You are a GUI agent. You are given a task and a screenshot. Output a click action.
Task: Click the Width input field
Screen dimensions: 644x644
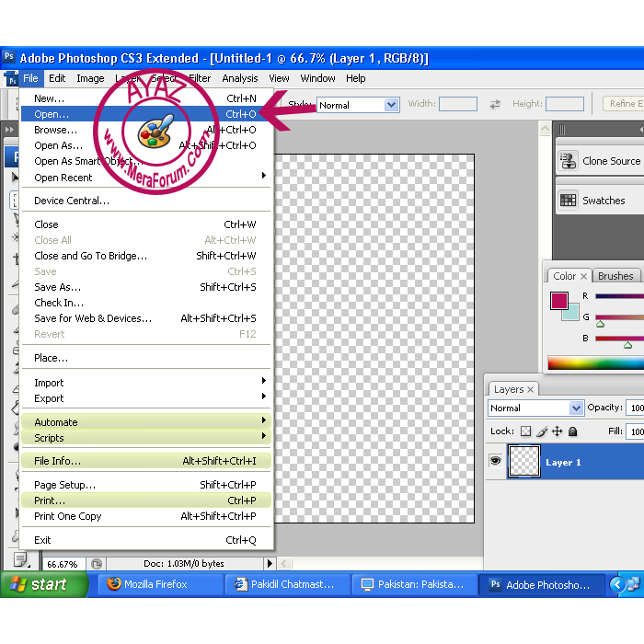(458, 104)
